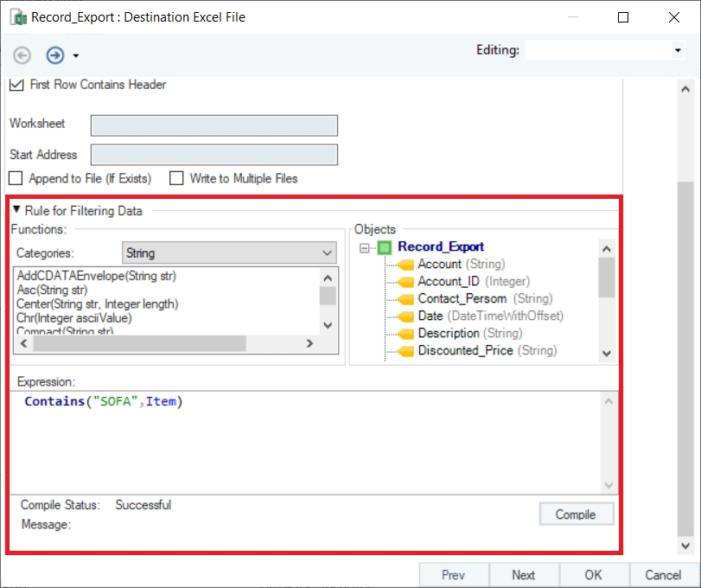
Task: Collapse the Rule for Filtering Data section
Action: 16,210
